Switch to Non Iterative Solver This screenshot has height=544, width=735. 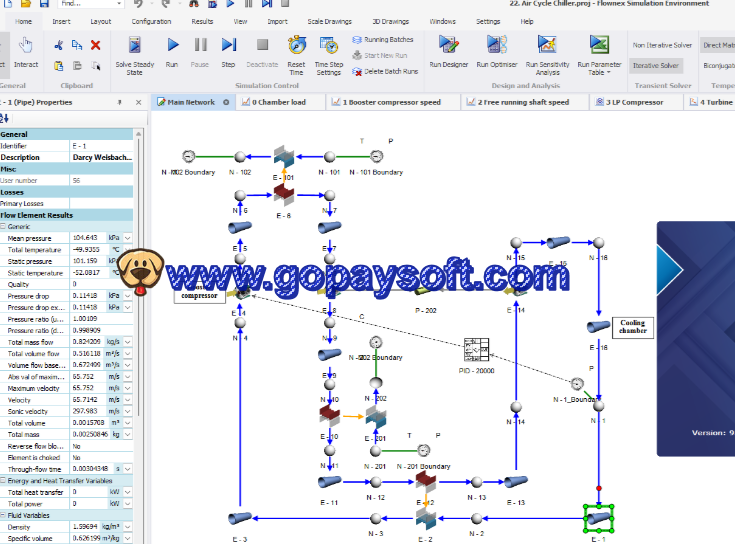point(661,45)
